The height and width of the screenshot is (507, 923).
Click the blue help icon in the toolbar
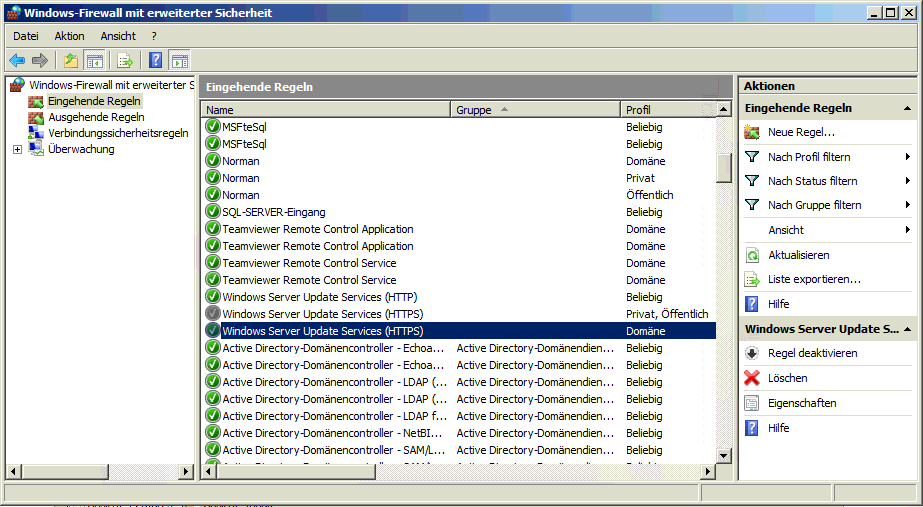(155, 60)
